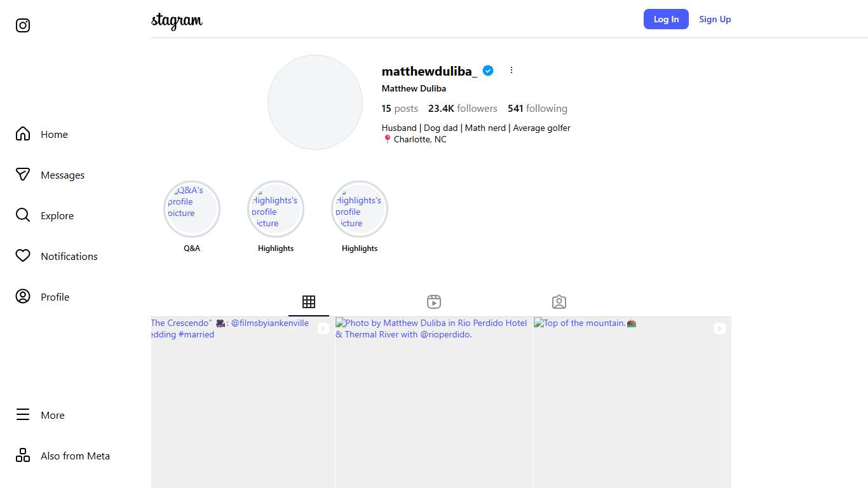Click the Log In button
Viewport: 868px width, 488px height.
[x=666, y=19]
